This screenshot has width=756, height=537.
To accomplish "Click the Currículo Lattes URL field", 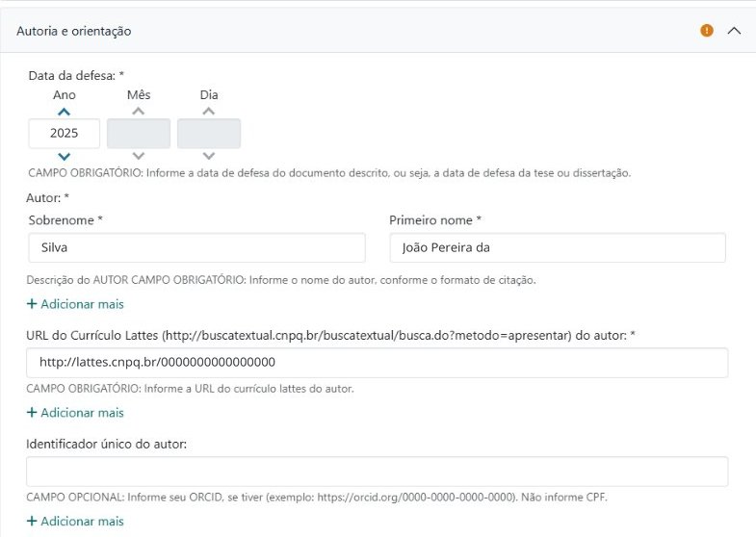I will pyautogui.click(x=377, y=362).
